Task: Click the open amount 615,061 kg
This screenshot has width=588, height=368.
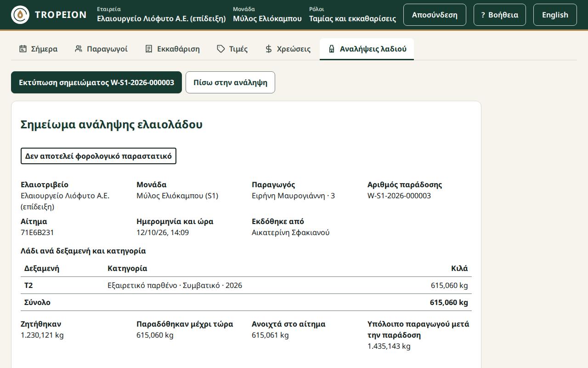Action: pyautogui.click(x=270, y=335)
